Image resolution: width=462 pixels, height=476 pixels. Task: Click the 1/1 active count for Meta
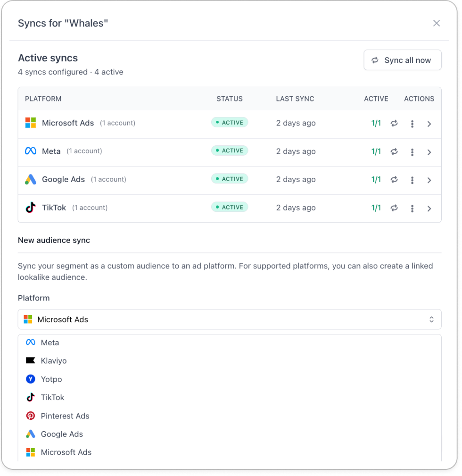pyautogui.click(x=376, y=151)
